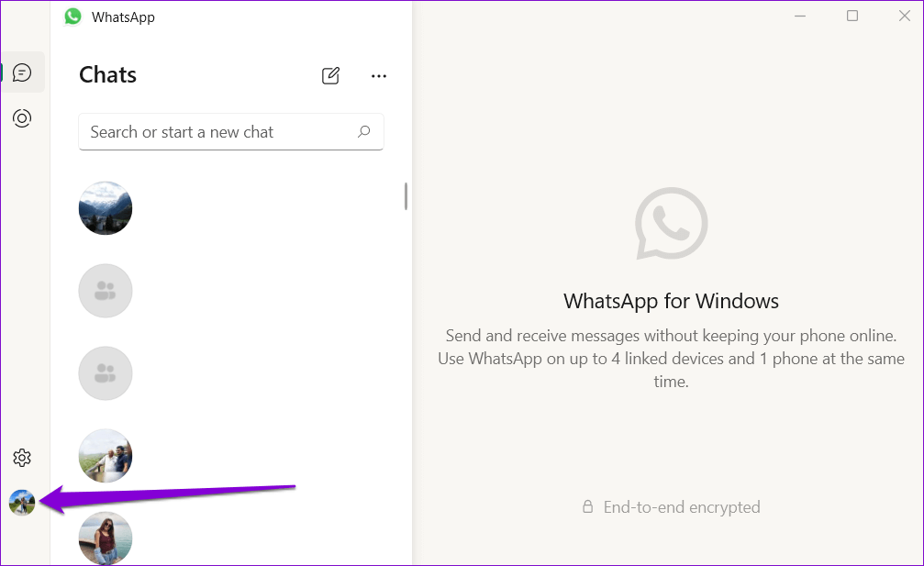
Task: Open chat with mountain landscape avatar
Action: click(106, 208)
